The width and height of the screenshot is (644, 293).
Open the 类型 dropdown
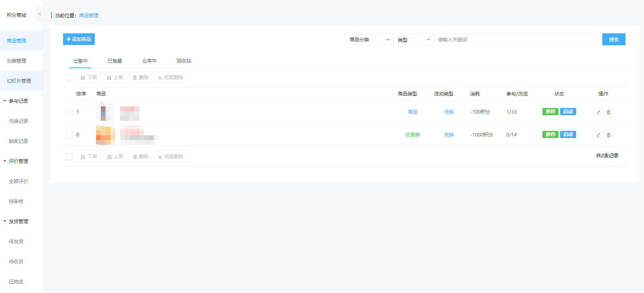414,39
